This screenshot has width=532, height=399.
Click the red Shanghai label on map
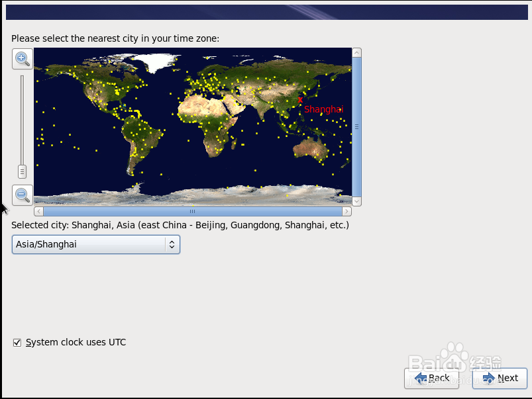pos(324,109)
